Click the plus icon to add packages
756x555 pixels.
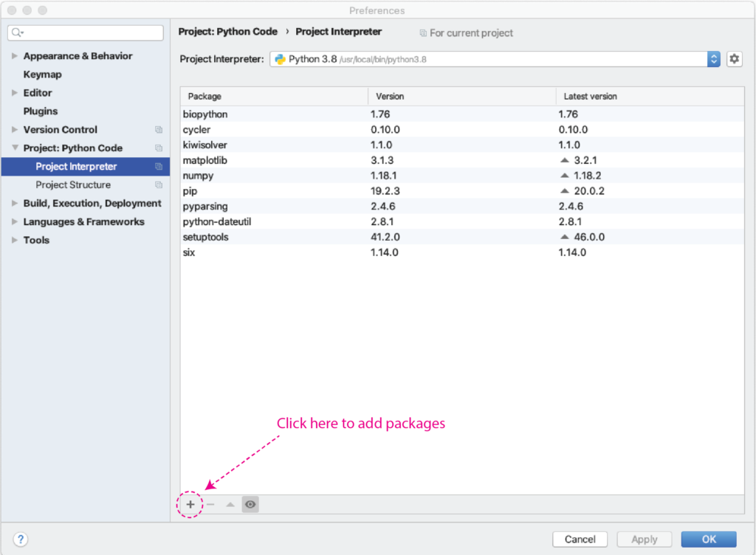(x=190, y=504)
